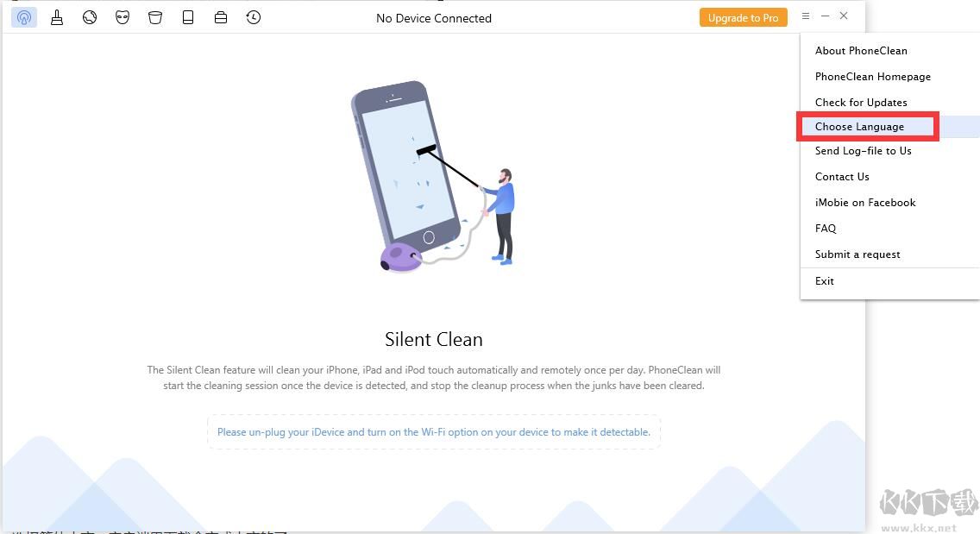
Task: Select Submit a request
Action: (857, 254)
